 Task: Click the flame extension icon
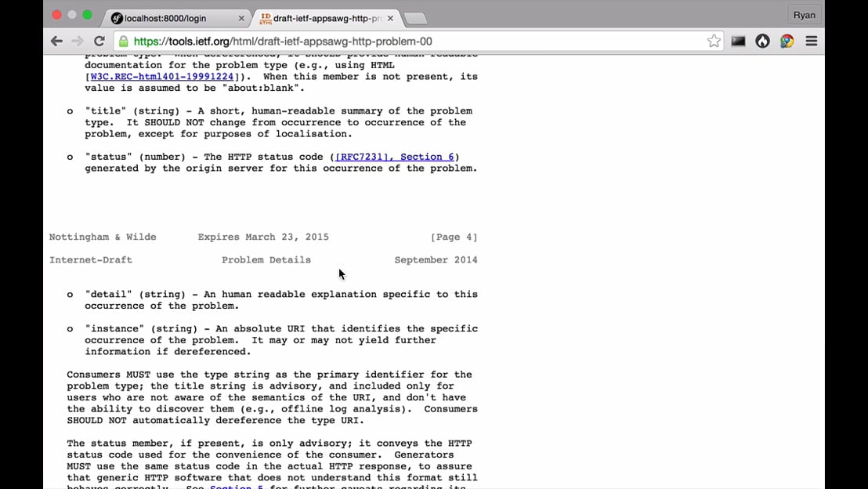[762, 41]
